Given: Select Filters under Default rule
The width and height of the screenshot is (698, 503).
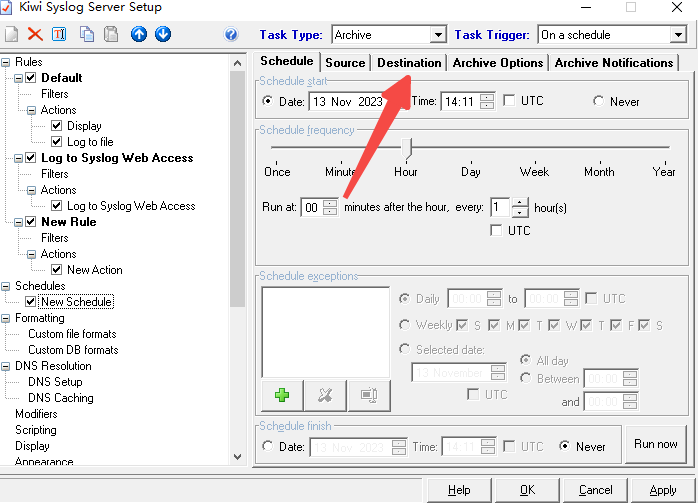Looking at the screenshot, I should (x=54, y=94).
